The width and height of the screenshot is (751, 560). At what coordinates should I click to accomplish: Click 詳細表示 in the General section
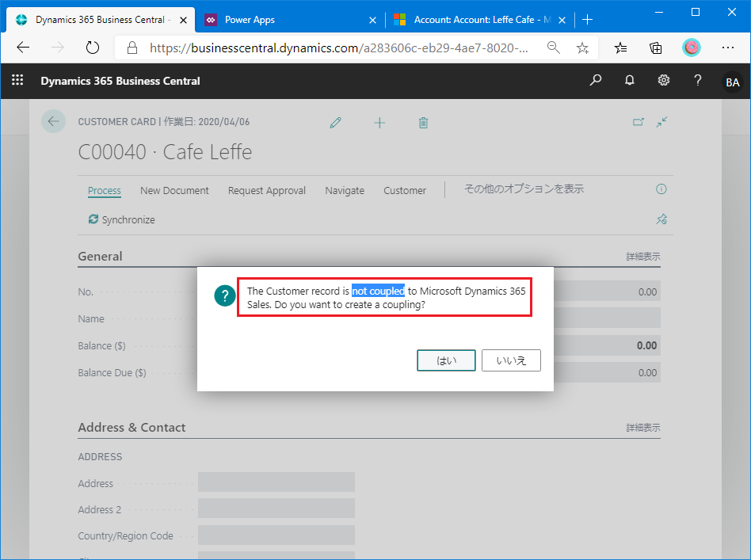click(642, 257)
